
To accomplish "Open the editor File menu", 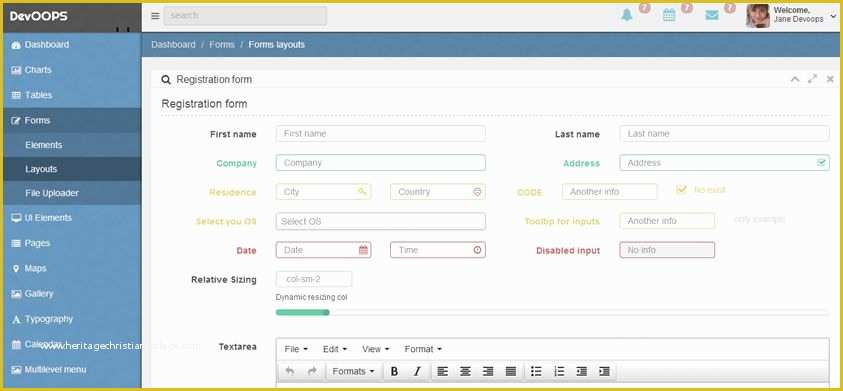I will point(296,349).
